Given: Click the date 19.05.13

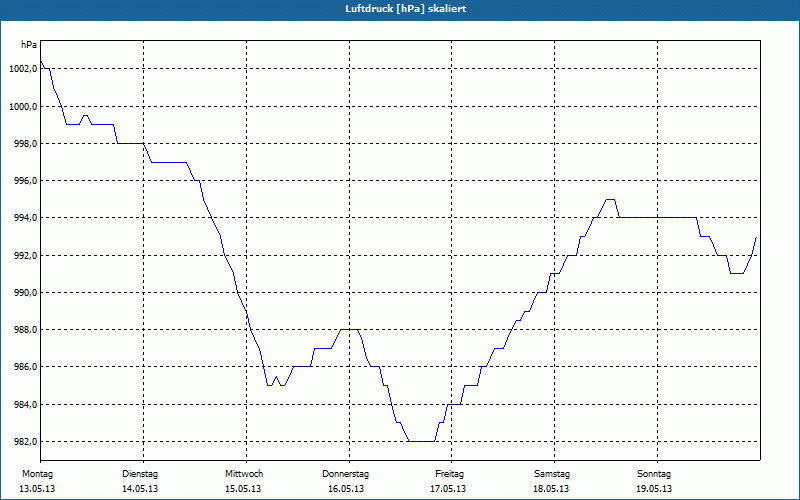Looking at the screenshot, I should click(x=654, y=489).
